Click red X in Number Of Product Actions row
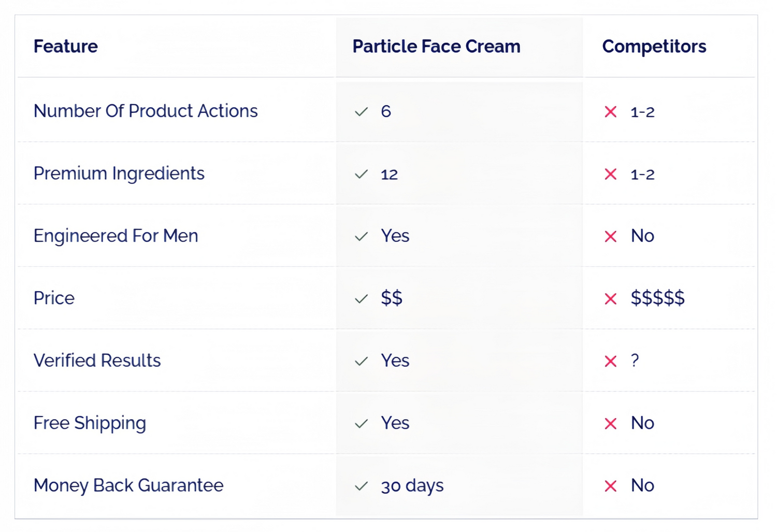 pyautogui.click(x=611, y=112)
